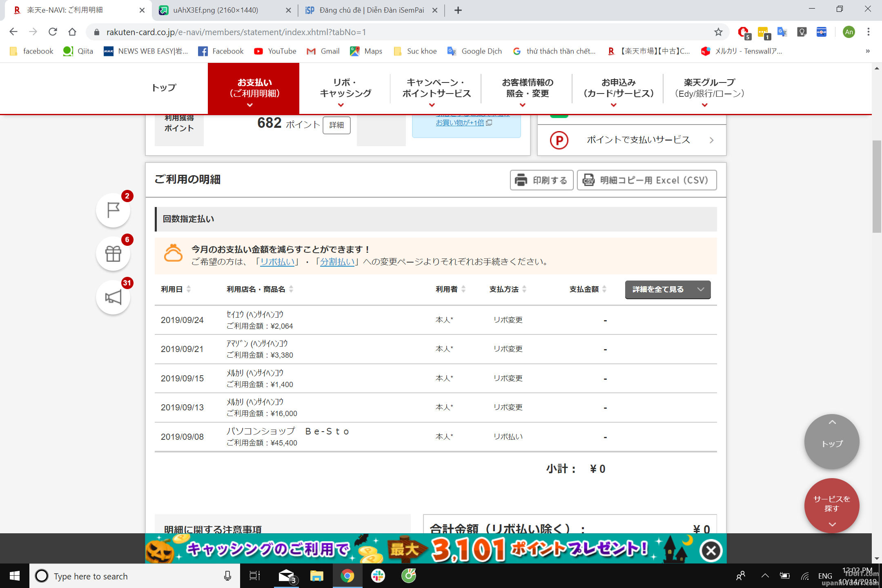Open the YouTube bookmark
Screen dimensions: 882x588
[275, 51]
